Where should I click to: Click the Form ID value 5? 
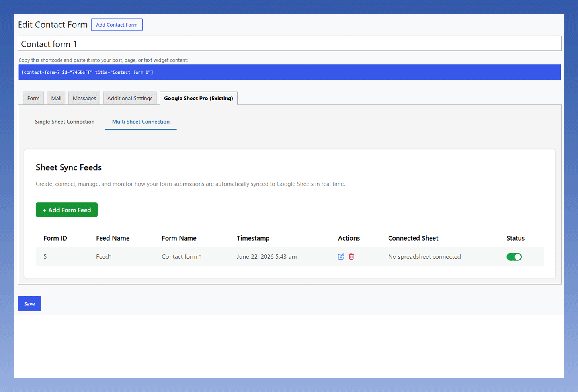coord(45,257)
